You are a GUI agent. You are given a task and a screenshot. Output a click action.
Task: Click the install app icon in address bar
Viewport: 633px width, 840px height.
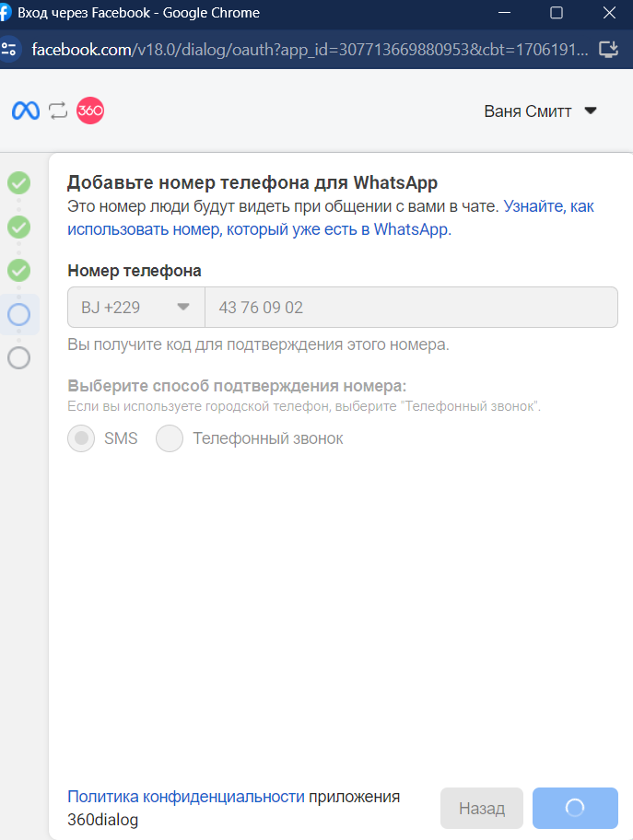(608, 50)
